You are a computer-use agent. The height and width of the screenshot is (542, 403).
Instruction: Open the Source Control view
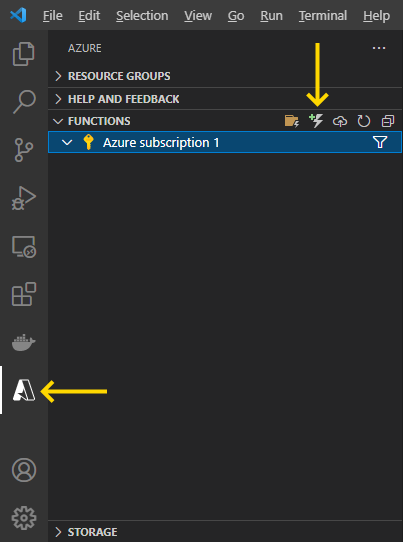click(x=24, y=150)
